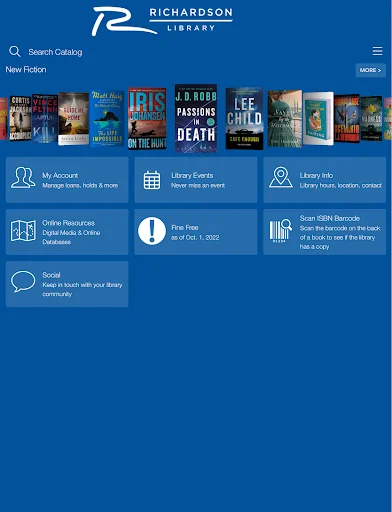The image size is (392, 512).
Task: Click the 'Scan the barcode on the back' text
Action: [x=340, y=228]
